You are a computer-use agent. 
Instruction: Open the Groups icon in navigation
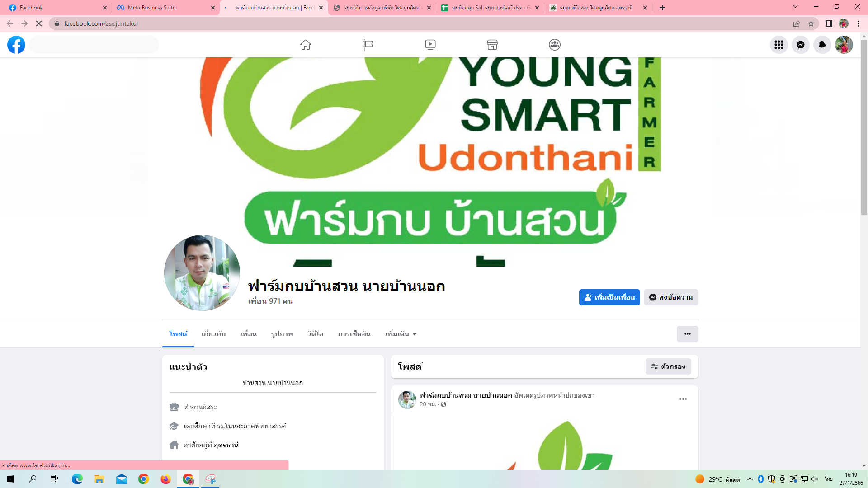point(555,45)
